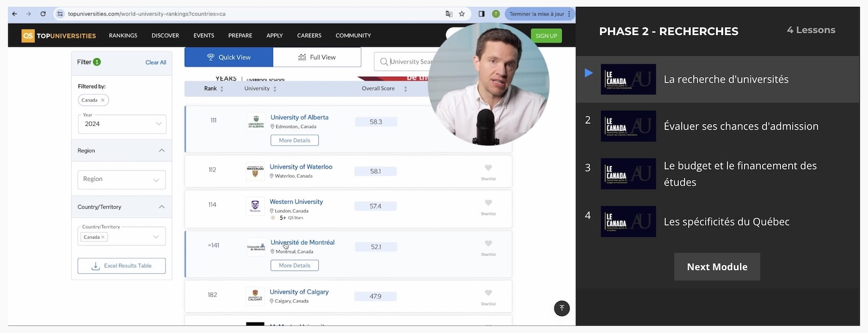868x333 pixels.
Task: Shortlist Western University with the heart
Action: tap(488, 203)
